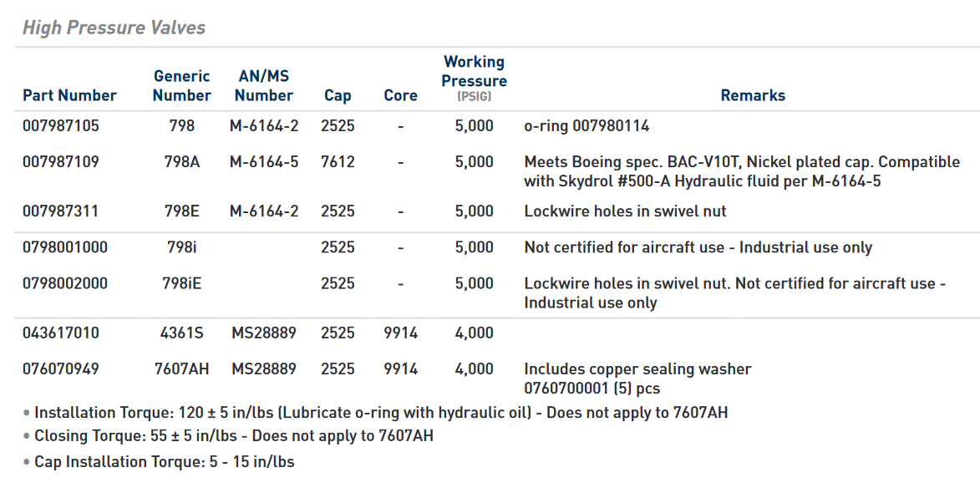The width and height of the screenshot is (980, 488).
Task: Click the Part Number column header
Action: [69, 95]
